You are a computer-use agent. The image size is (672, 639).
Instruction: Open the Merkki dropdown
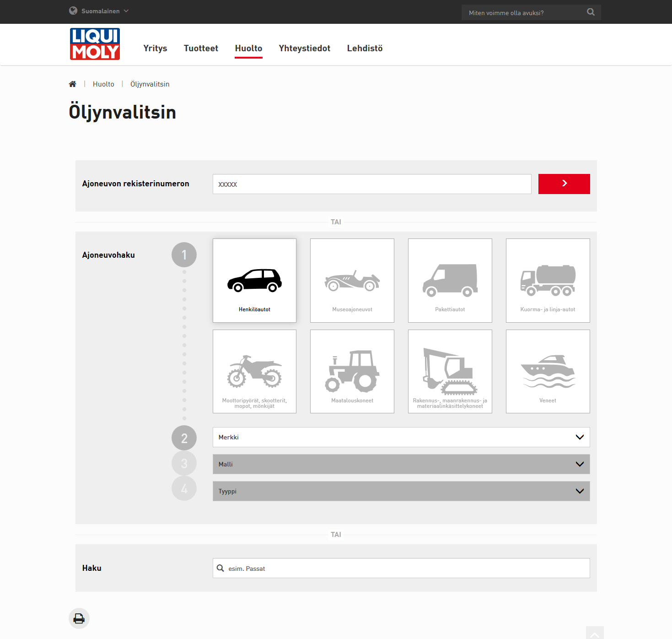pos(401,437)
